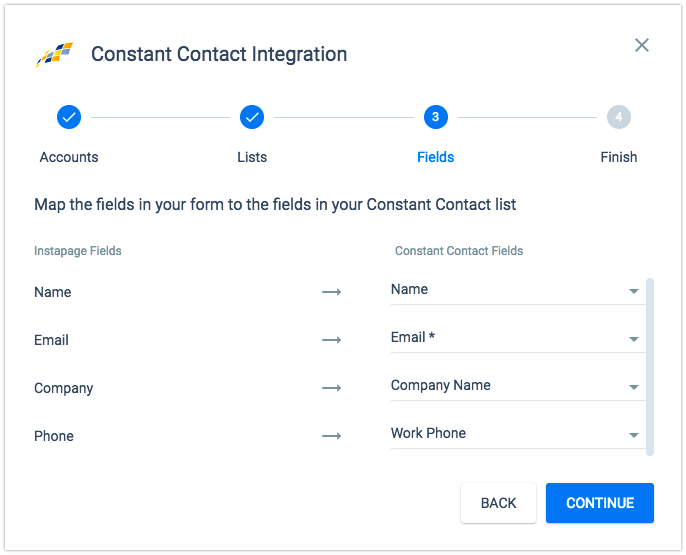686x555 pixels.
Task: Click the arrow icon next to Email
Action: coord(332,340)
